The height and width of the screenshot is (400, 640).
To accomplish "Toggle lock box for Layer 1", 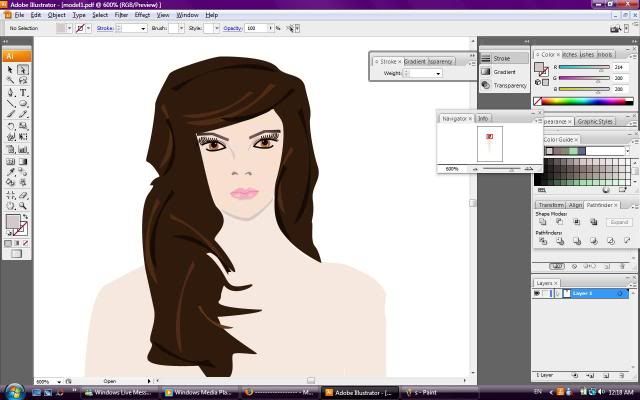I will pos(547,293).
